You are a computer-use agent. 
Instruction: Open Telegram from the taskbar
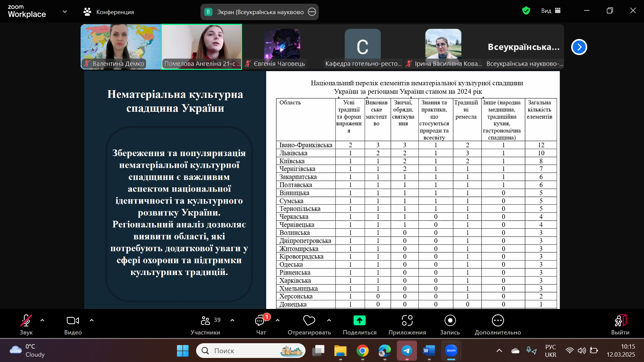pos(407,351)
